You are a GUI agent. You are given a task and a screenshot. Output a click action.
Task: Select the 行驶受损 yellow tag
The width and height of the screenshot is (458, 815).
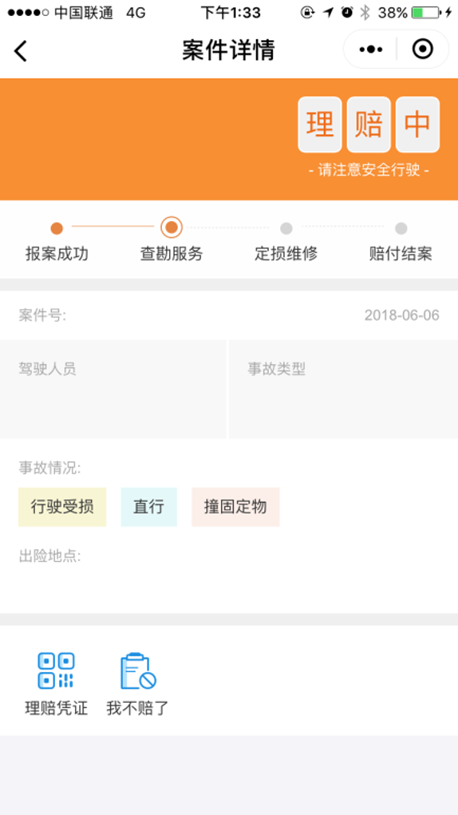point(62,507)
